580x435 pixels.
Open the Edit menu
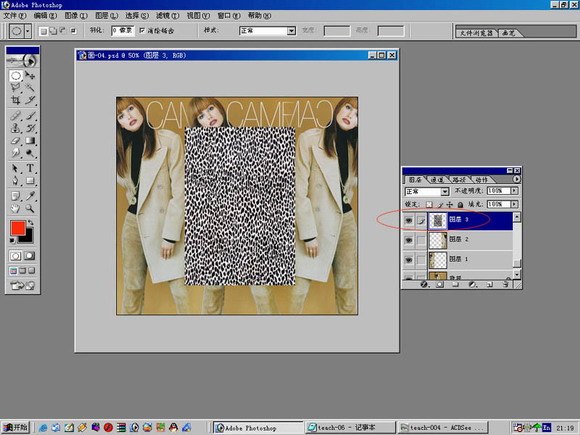tap(45, 16)
